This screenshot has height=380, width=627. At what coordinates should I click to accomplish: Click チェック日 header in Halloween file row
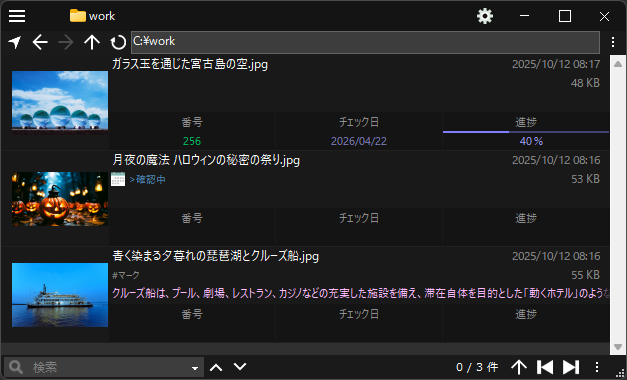pos(359,218)
